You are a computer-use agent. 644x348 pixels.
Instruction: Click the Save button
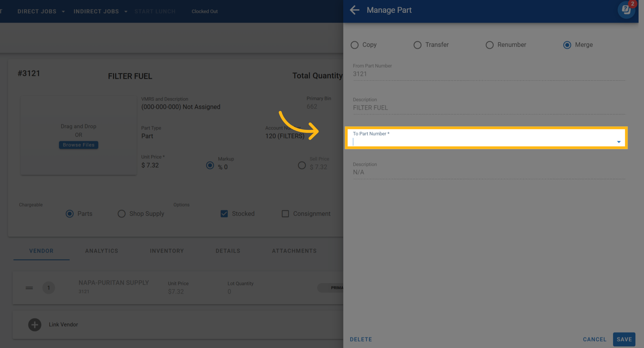624,339
